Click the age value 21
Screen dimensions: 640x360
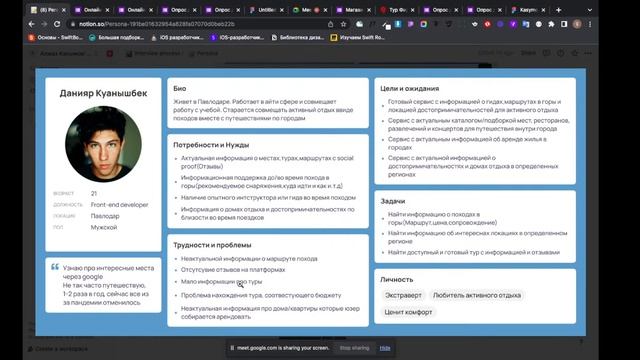(x=94, y=193)
